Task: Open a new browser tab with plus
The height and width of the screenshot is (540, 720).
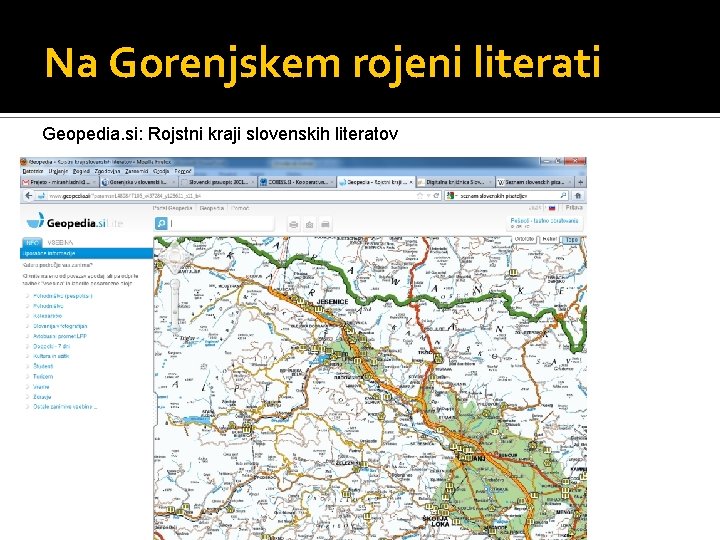Action: [x=580, y=182]
